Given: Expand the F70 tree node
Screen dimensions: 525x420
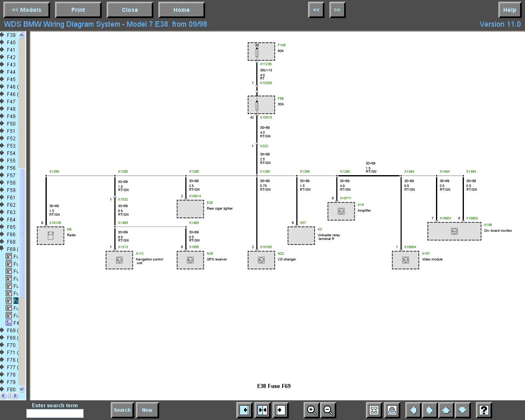Looking at the screenshot, I should coord(2,345).
